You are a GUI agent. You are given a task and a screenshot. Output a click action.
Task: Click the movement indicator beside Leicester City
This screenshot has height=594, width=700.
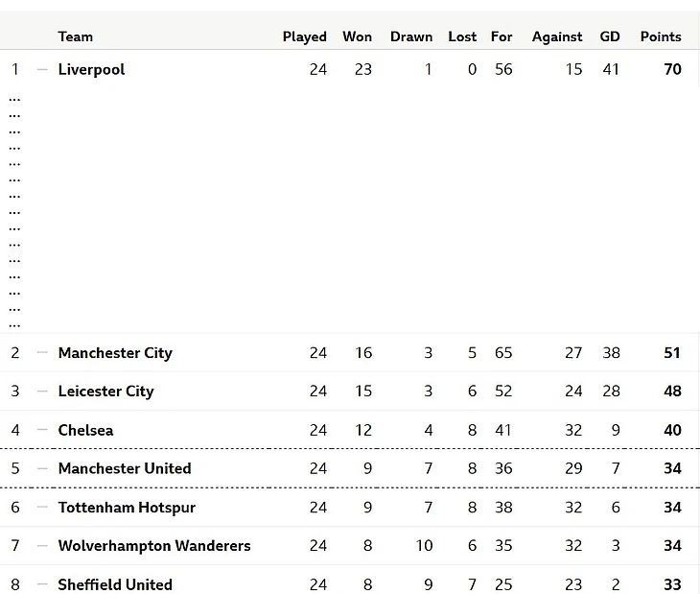42,392
